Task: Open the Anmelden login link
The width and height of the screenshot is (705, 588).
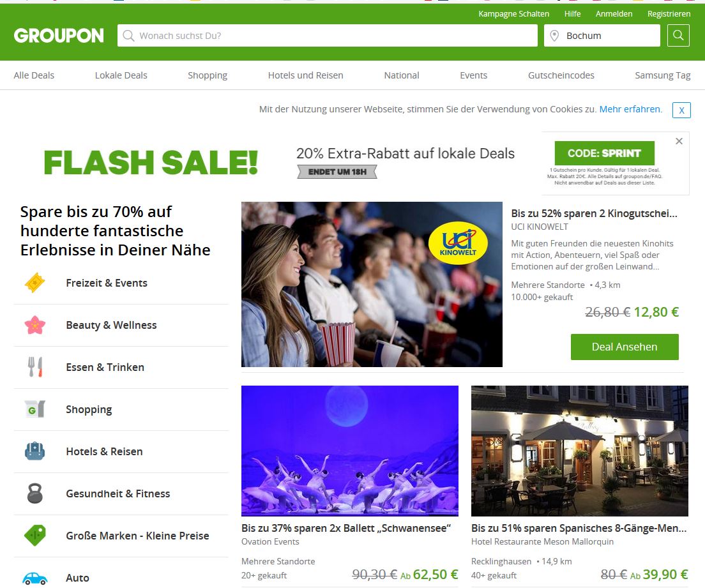Action: tap(614, 14)
